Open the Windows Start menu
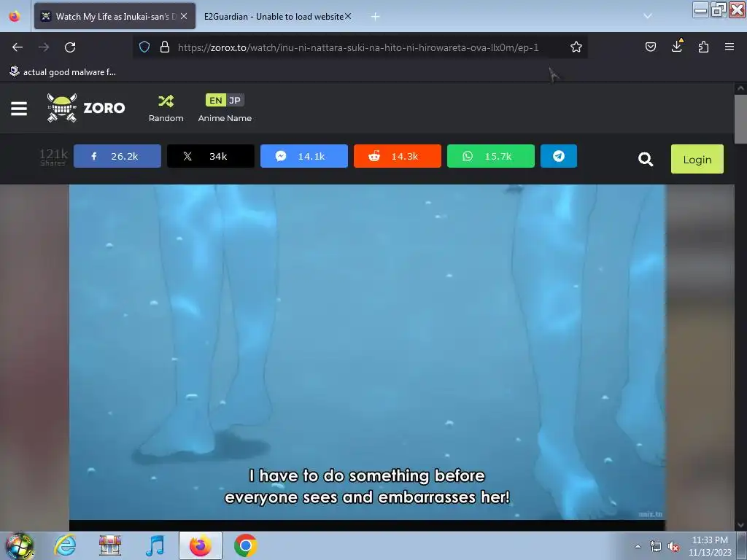The width and height of the screenshot is (747, 560). pyautogui.click(x=18, y=545)
